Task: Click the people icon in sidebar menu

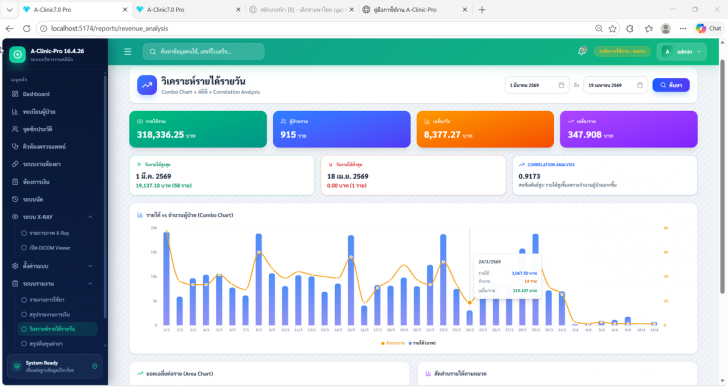Action: (x=15, y=129)
